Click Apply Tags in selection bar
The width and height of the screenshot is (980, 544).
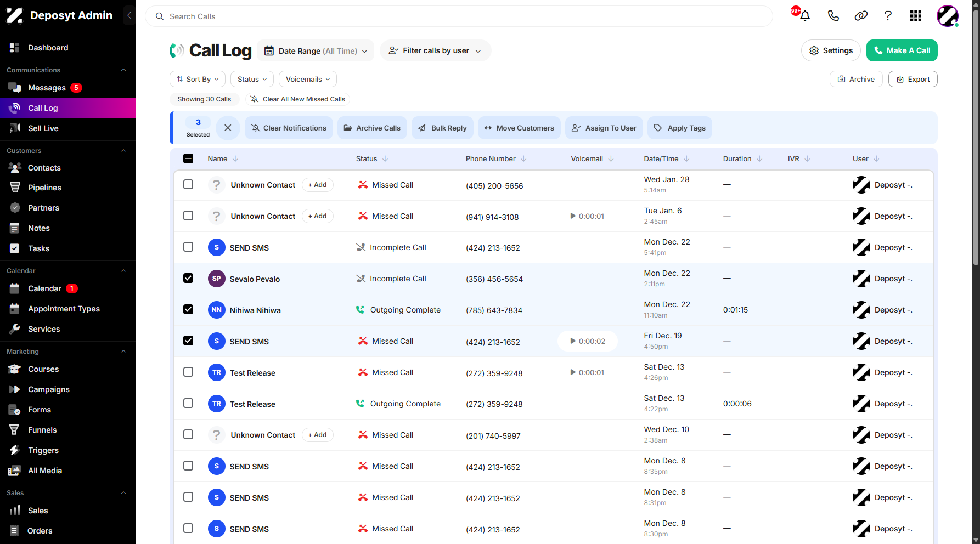click(680, 128)
